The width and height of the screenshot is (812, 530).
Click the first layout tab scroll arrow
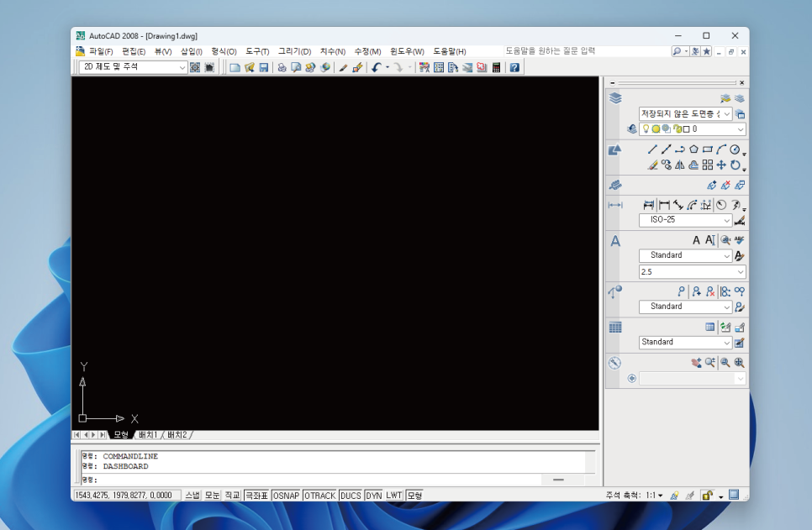coord(76,435)
